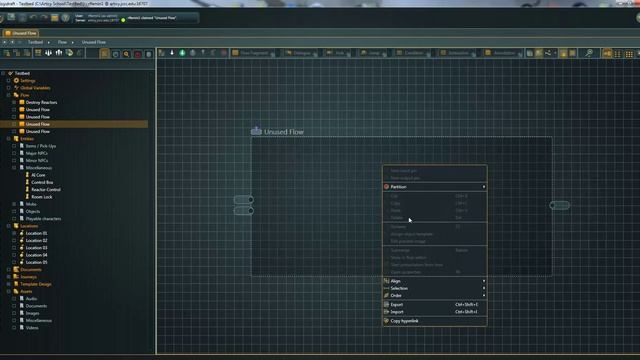Open the Order submenu

[435, 296]
